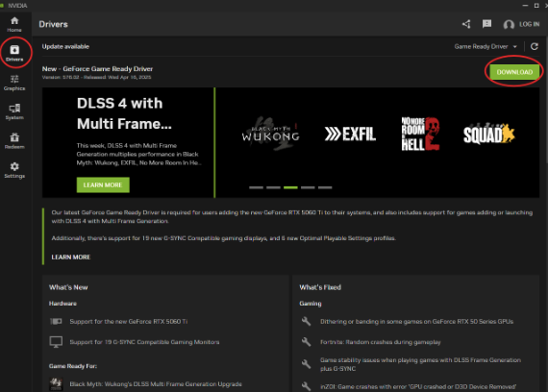
Task: Click the 'Update available' status text
Action: tap(65, 46)
